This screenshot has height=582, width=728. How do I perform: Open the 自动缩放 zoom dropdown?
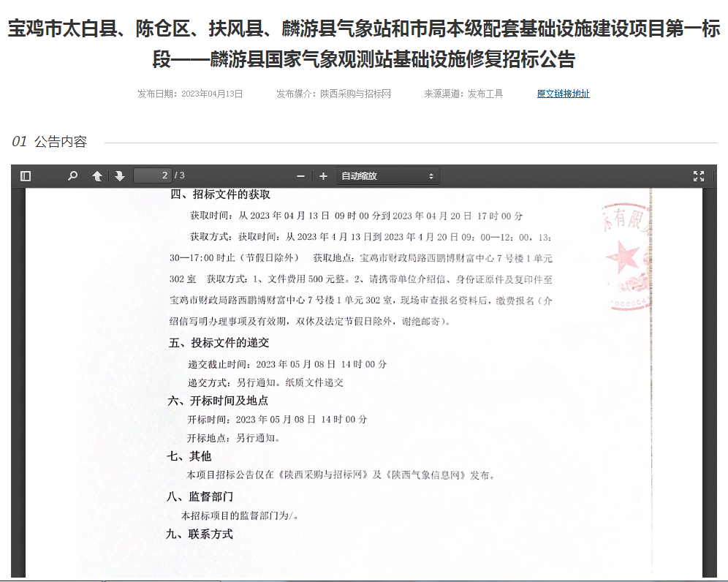387,176
